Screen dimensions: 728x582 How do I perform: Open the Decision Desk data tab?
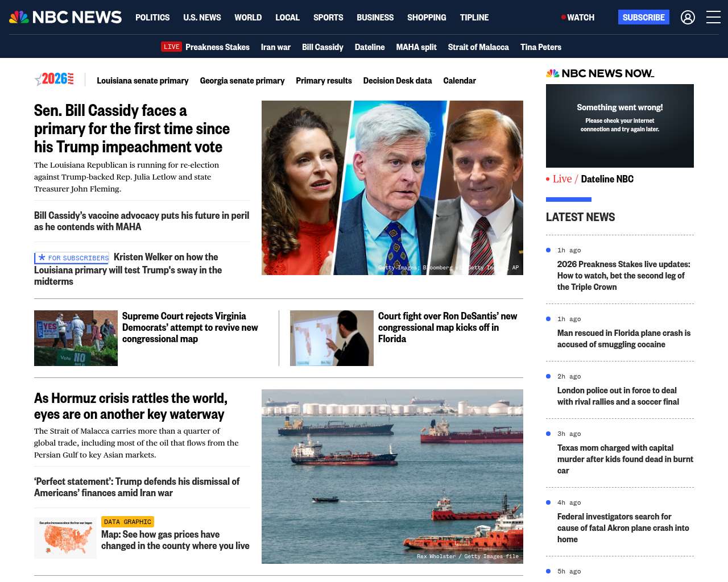(398, 81)
